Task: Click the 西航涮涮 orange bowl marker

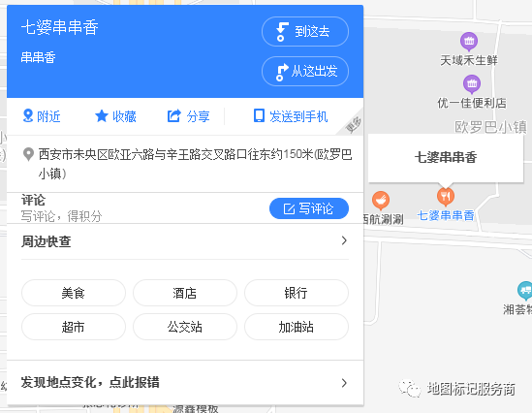Action: pos(381,201)
